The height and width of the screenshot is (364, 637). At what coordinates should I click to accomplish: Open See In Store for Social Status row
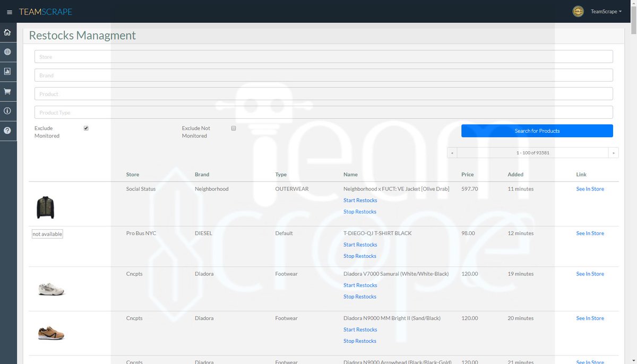tap(590, 189)
